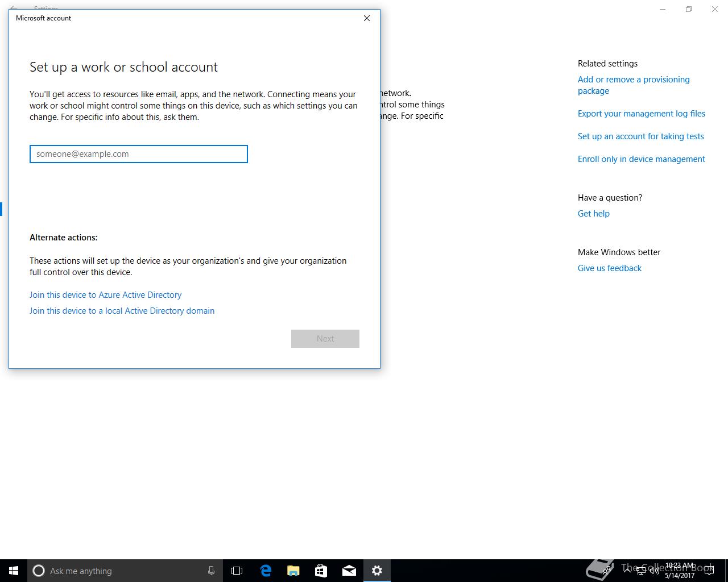Viewport: 728px width, 582px height.
Task: Open Add or remove a provisioning package
Action: coord(634,85)
